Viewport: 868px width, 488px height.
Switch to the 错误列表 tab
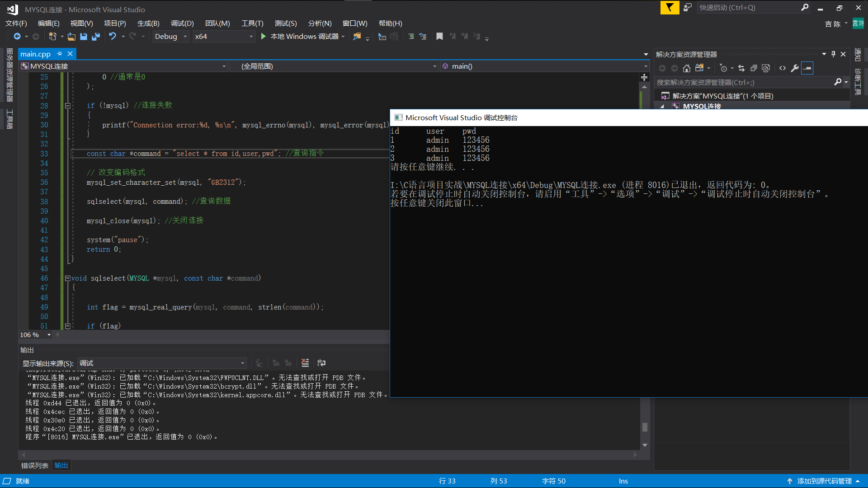point(35,465)
